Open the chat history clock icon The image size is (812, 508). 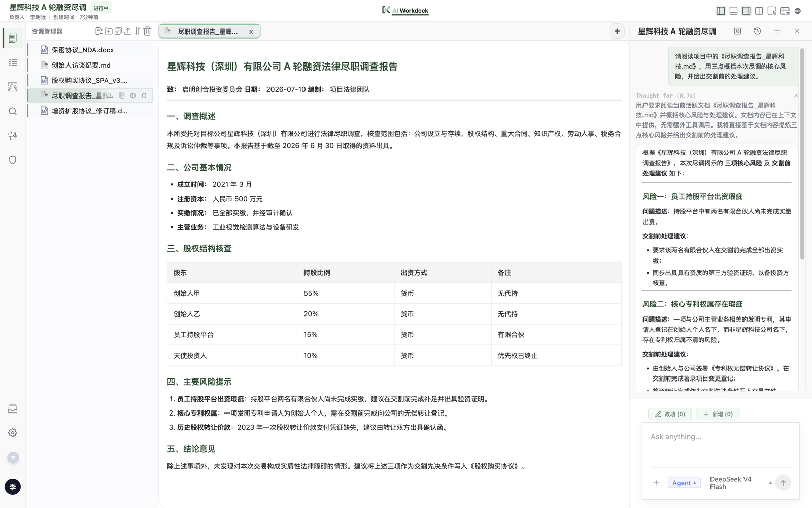click(757, 31)
